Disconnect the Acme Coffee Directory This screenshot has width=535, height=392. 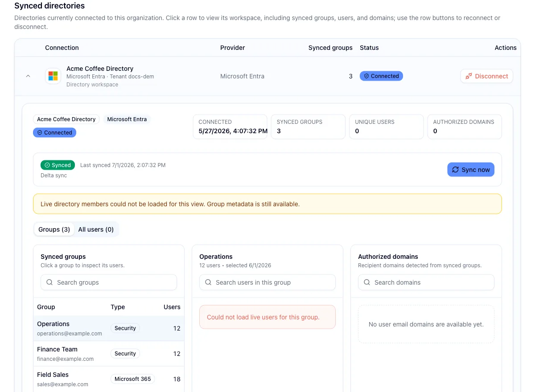pyautogui.click(x=486, y=76)
